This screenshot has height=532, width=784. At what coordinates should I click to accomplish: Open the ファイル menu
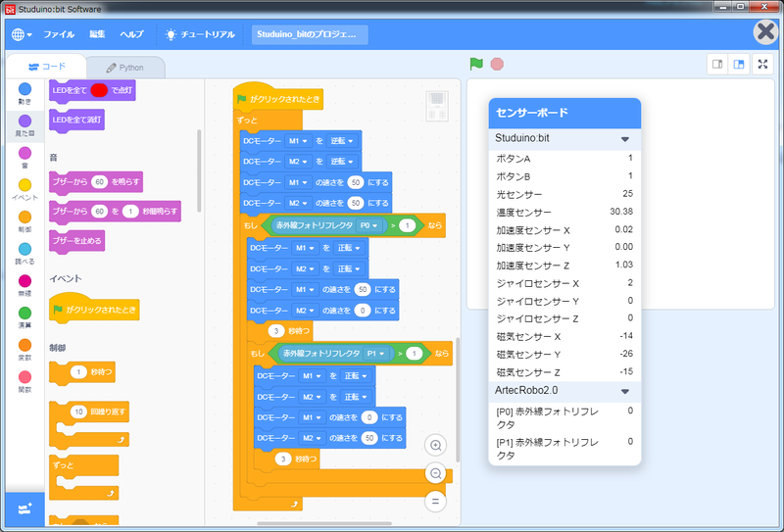pyautogui.click(x=59, y=34)
